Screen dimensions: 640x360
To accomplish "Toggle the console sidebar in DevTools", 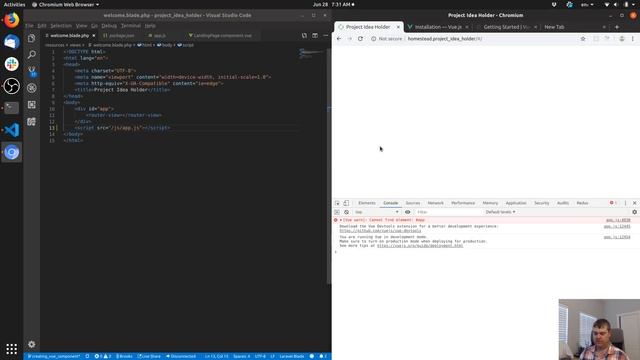I will (x=337, y=212).
